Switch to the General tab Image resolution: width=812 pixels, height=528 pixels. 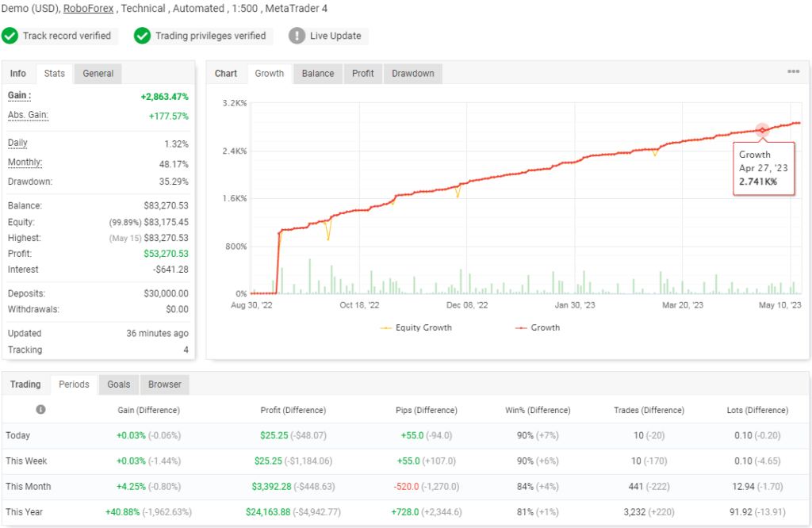(98, 74)
